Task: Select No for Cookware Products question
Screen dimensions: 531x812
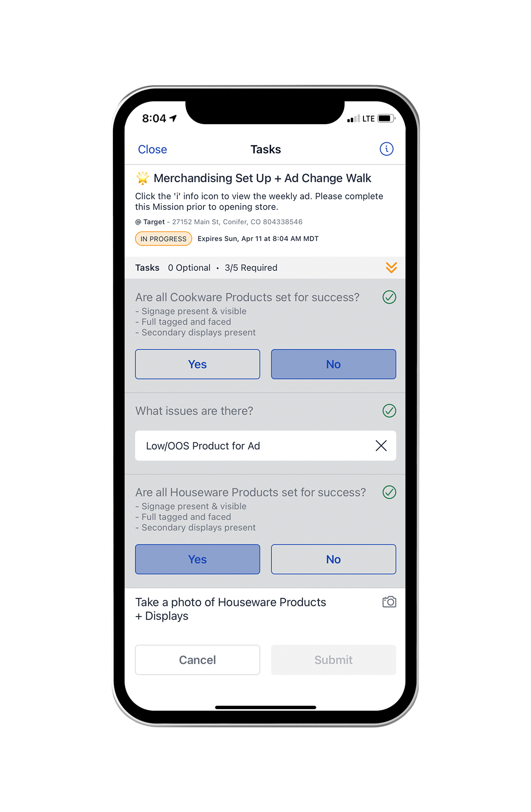Action: click(333, 364)
